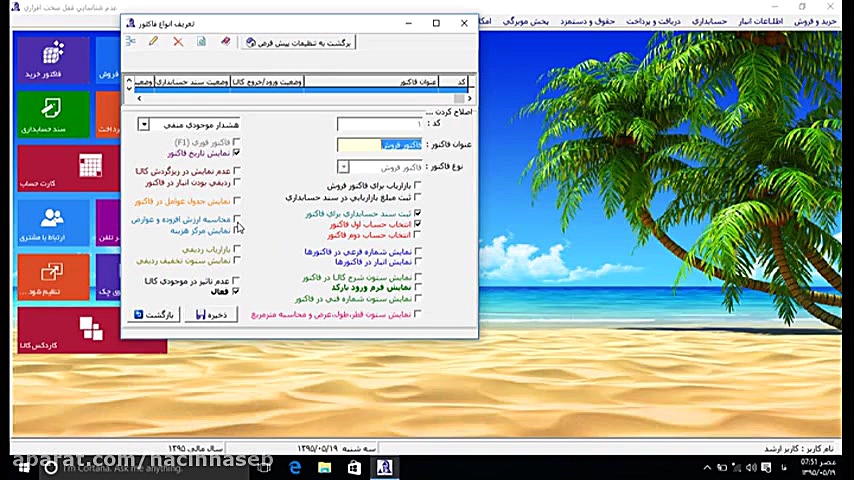Launch Microsoft Edge from taskbar

[x=295, y=467]
